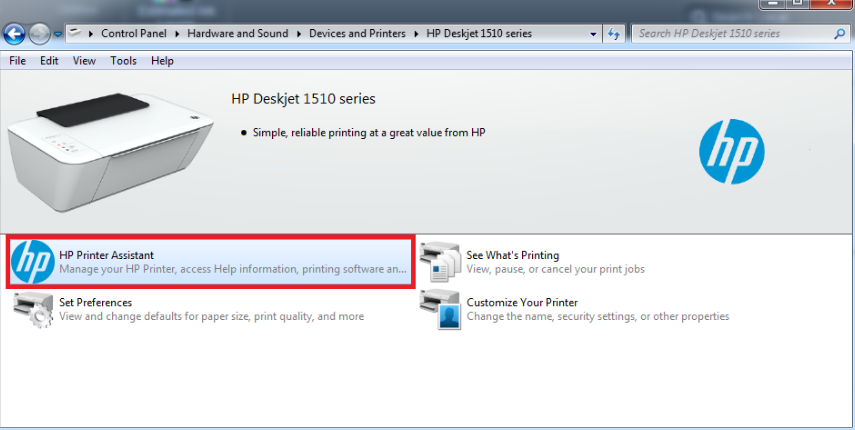Expand arrow after Control Panel breadcrumb
Screen dimensions: 855x430
click(x=177, y=34)
